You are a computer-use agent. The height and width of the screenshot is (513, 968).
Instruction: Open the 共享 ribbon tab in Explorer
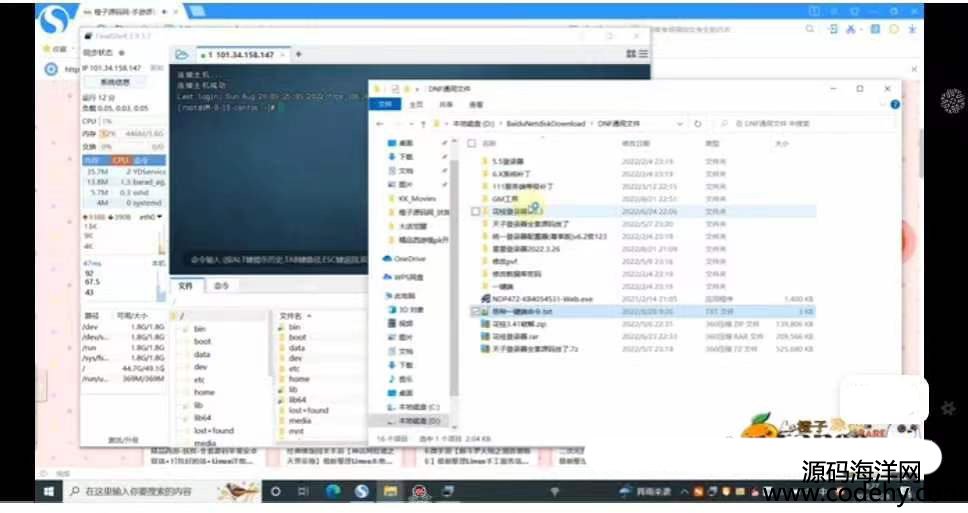tap(446, 104)
